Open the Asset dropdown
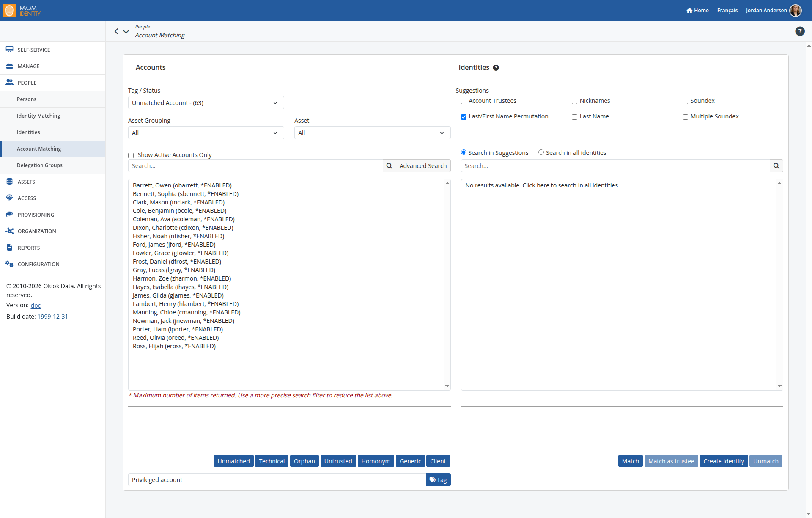812x518 pixels. click(372, 133)
